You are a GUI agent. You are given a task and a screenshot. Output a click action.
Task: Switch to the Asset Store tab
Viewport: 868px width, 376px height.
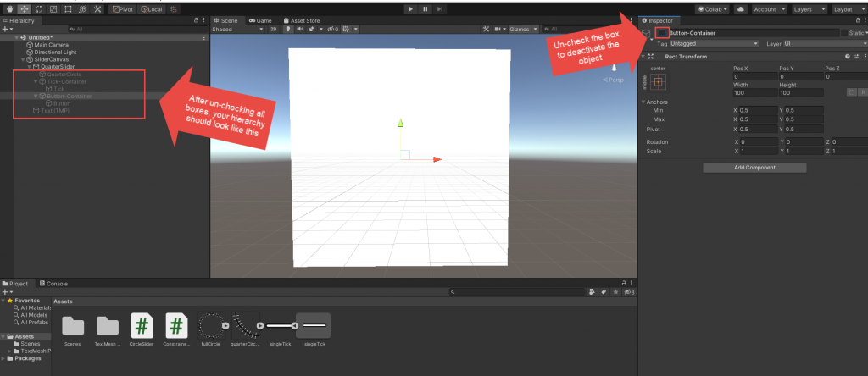coord(302,20)
